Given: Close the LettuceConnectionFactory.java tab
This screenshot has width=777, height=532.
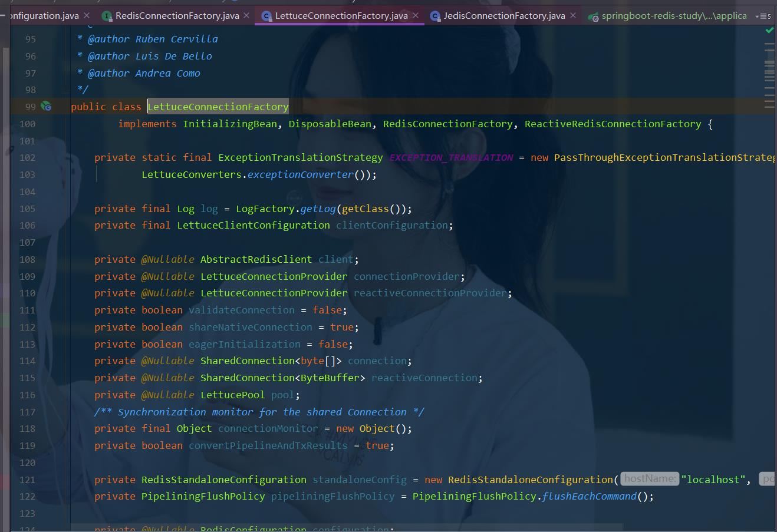Looking at the screenshot, I should tap(415, 16).
